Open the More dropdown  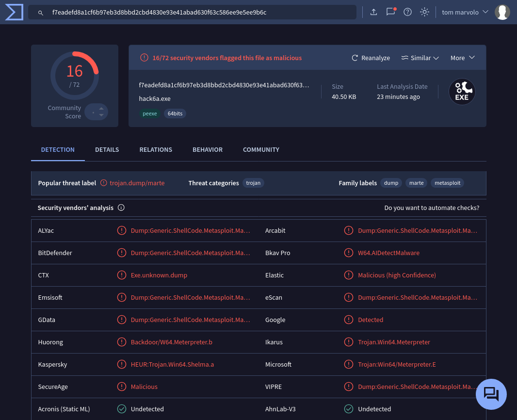[x=463, y=58]
